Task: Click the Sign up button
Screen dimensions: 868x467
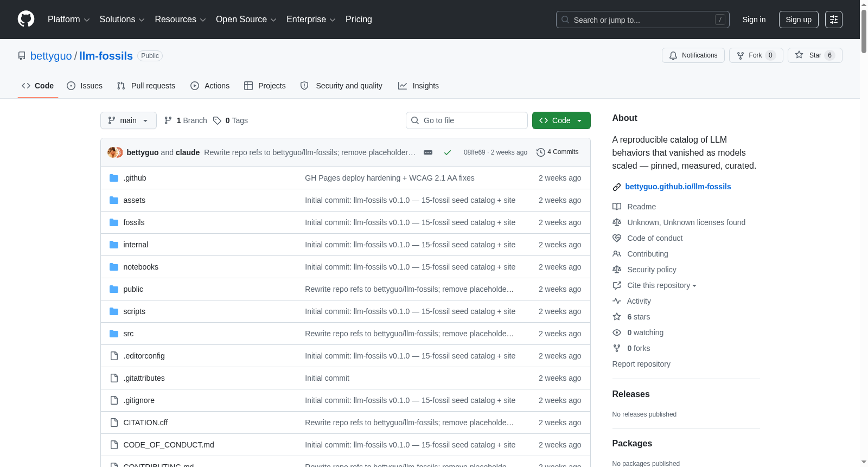Action: [x=799, y=20]
